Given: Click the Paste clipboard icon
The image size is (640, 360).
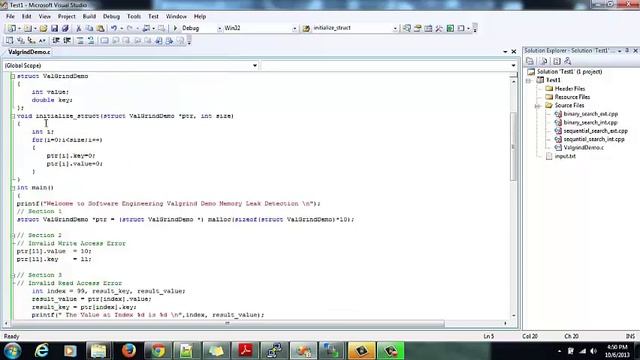Looking at the screenshot, I should coord(100,28).
